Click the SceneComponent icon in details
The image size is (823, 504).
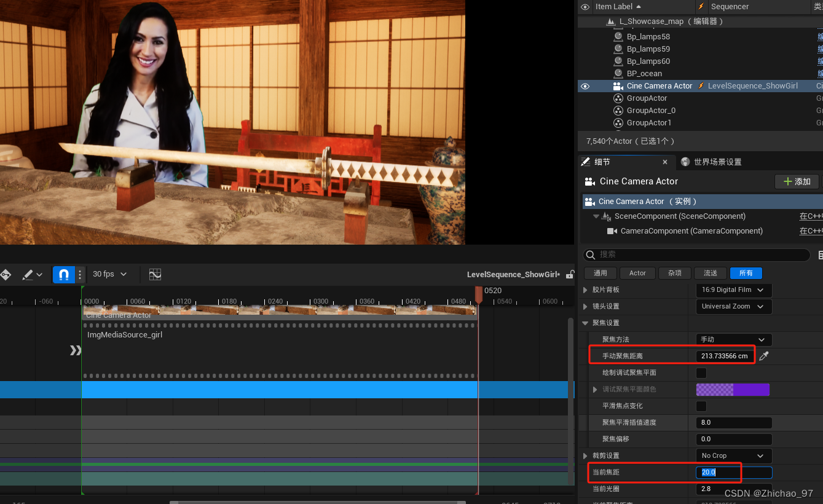(x=606, y=216)
